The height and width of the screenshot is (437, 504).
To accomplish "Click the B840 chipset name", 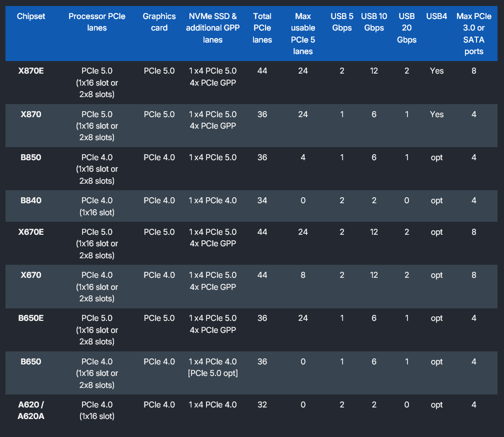I will click(x=31, y=200).
